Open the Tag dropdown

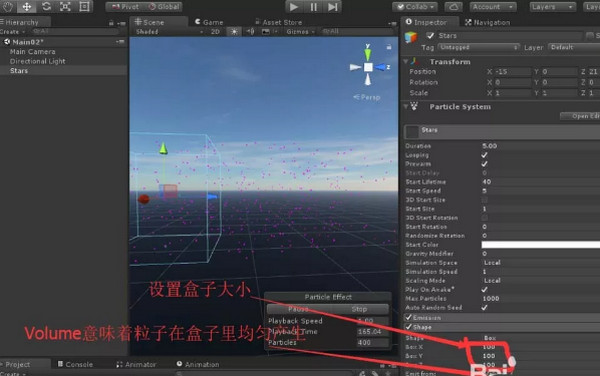point(478,47)
